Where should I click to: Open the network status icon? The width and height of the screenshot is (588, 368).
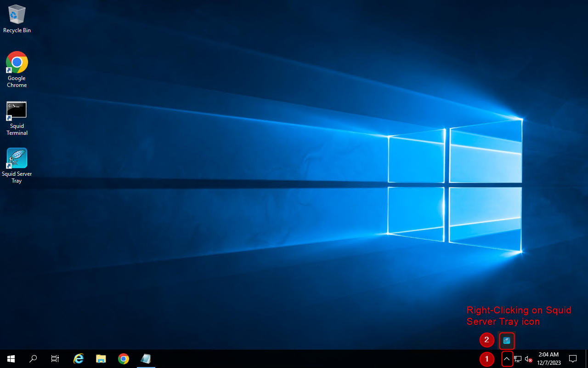coord(517,359)
